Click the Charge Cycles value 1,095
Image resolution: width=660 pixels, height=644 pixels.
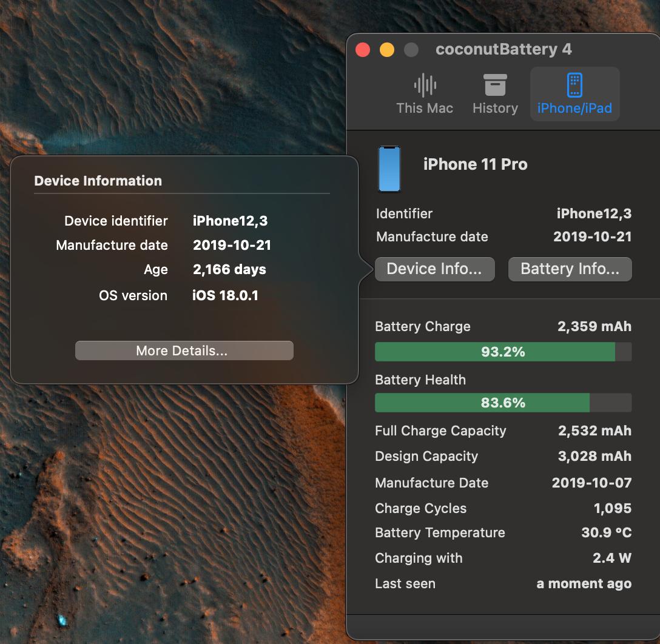613,508
